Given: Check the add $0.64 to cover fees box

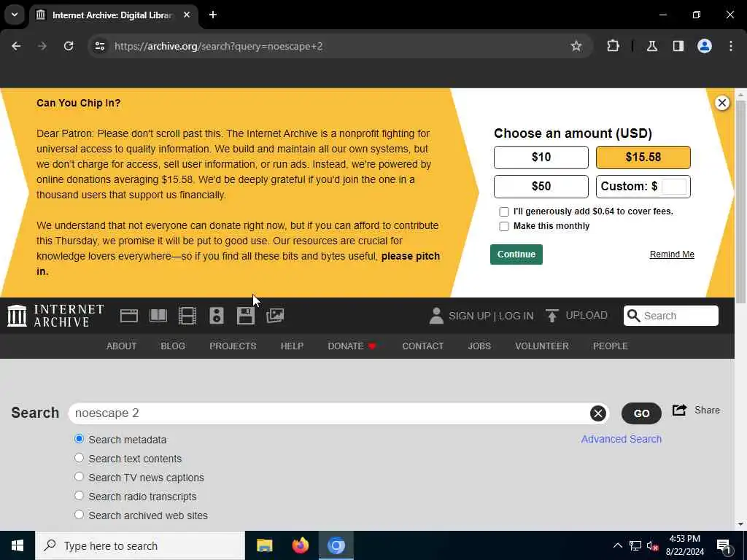Looking at the screenshot, I should (x=503, y=211).
